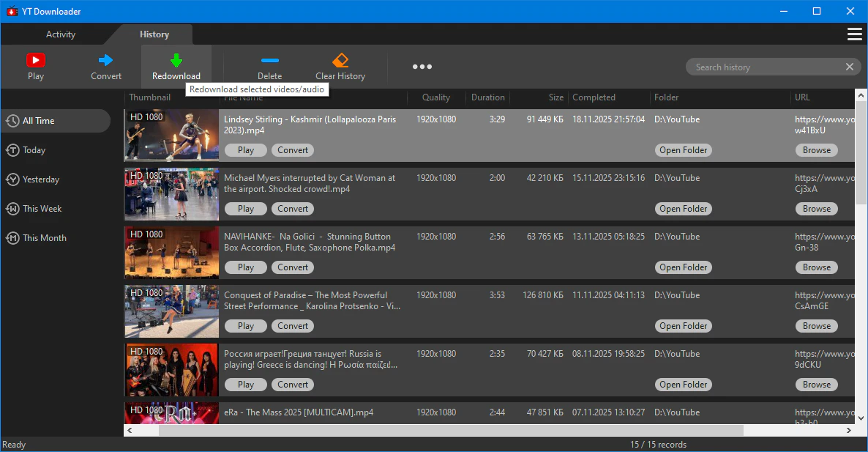
Task: Click the blue Convert arrow icon
Action: click(105, 60)
